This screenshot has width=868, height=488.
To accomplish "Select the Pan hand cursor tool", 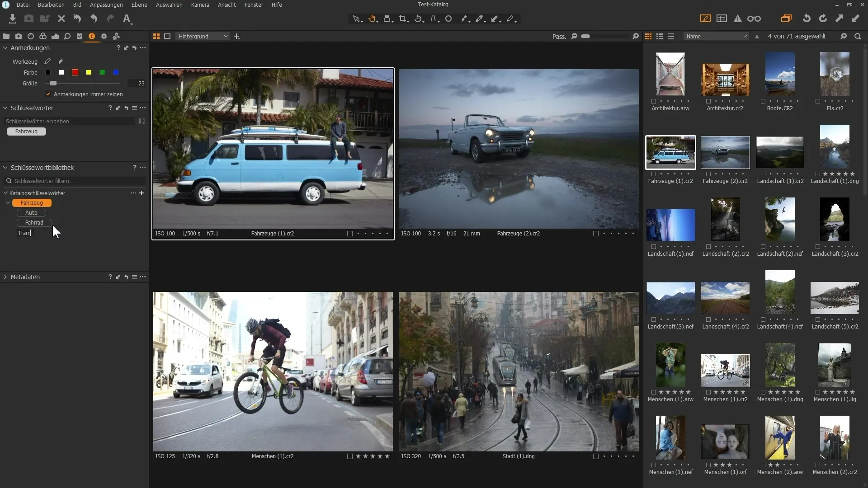I will click(x=372, y=19).
